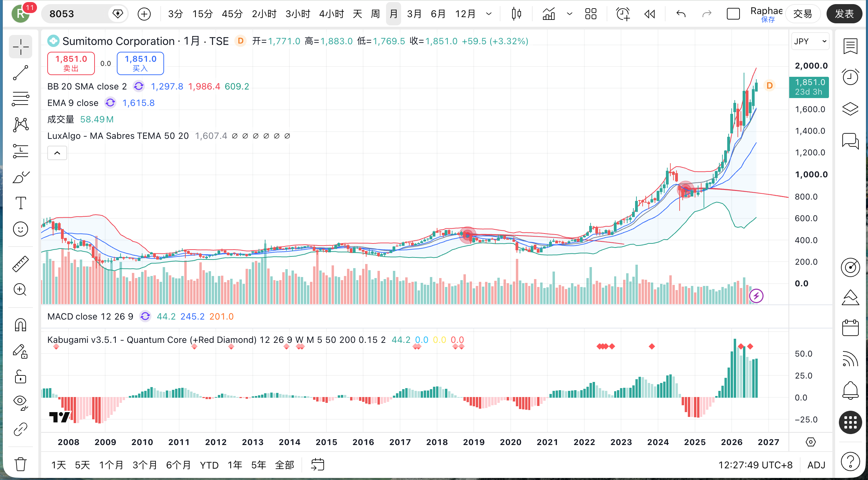Open the JPY currency dropdown
The height and width of the screenshot is (480, 868).
[810, 41]
